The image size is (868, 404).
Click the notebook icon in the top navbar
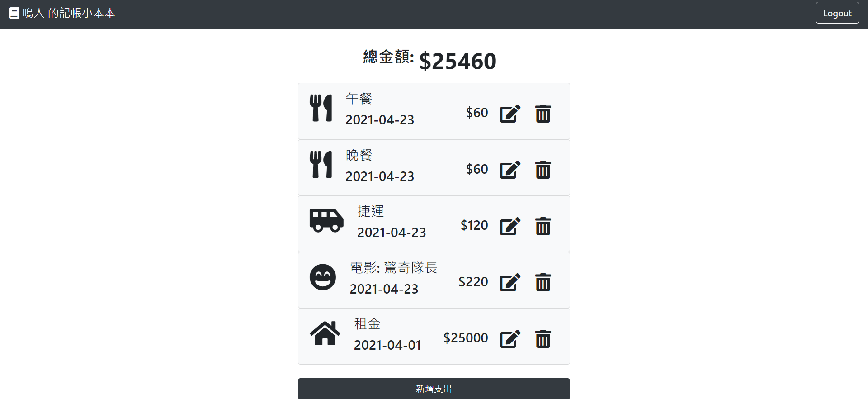click(x=13, y=13)
